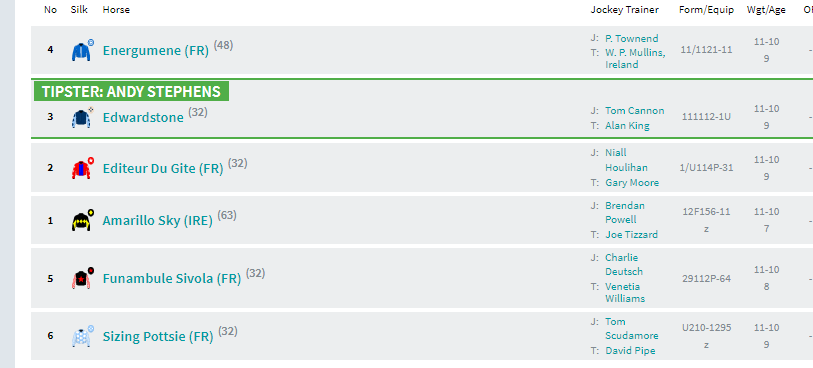Click Funambule Sivola's black star silk icon
This screenshot has height=368, width=813.
(x=82, y=279)
